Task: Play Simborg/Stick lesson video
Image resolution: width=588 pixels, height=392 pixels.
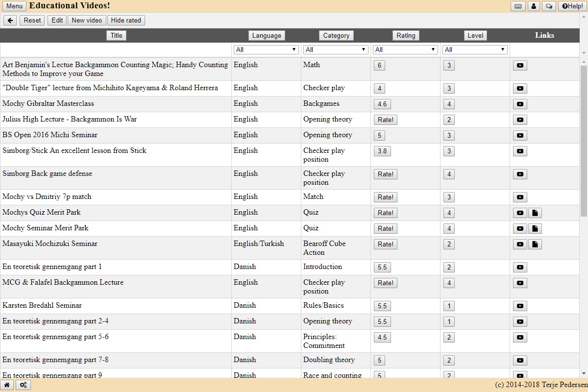Action: 520,151
